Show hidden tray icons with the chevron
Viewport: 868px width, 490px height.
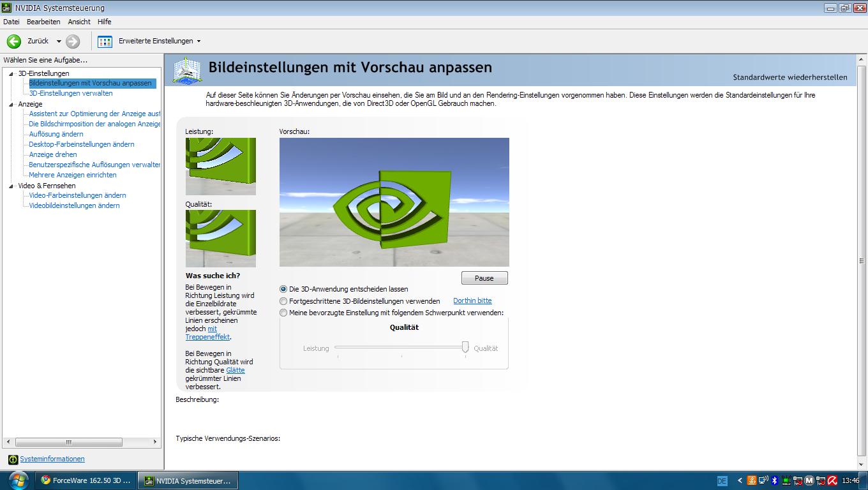[740, 480]
